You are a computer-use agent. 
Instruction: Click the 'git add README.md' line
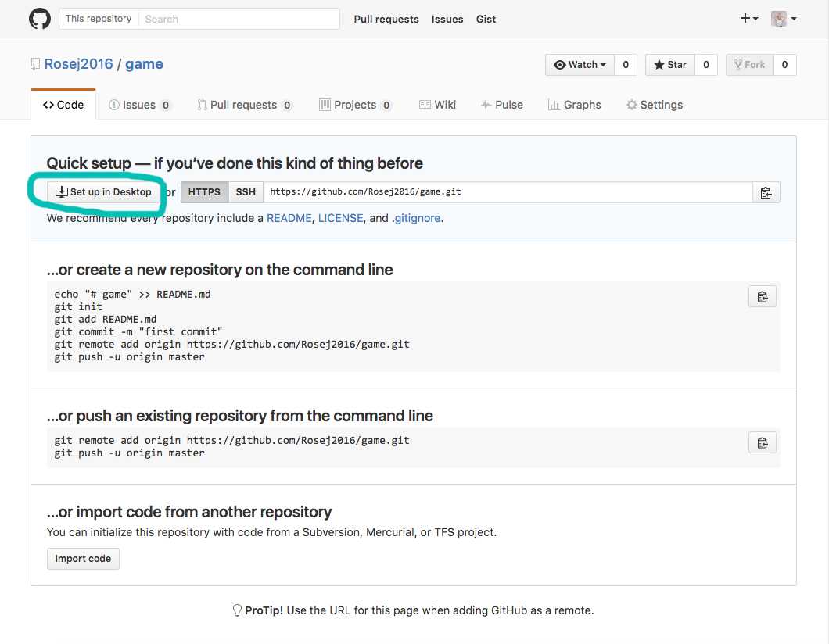[x=106, y=319]
